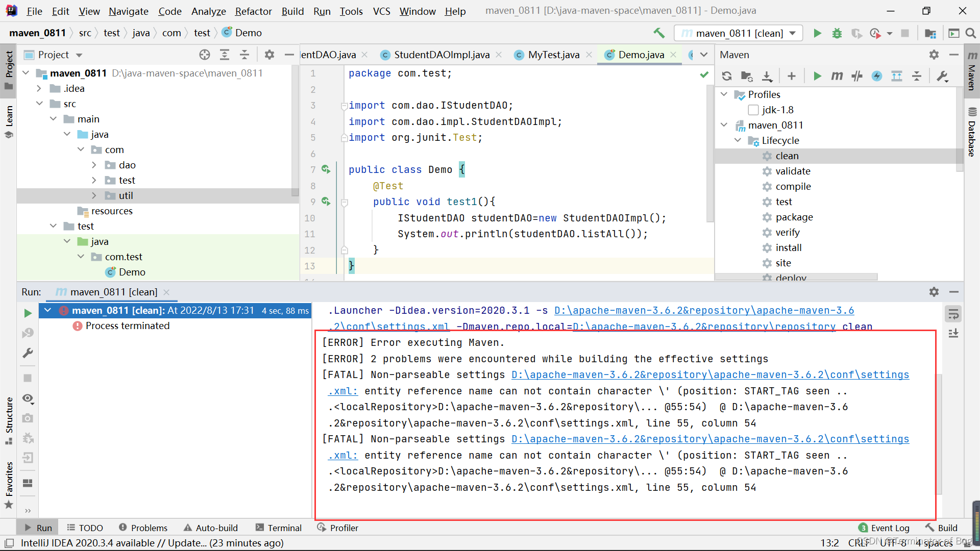Open Project panel gear settings
Image resolution: width=980 pixels, height=551 pixels.
coord(269,55)
